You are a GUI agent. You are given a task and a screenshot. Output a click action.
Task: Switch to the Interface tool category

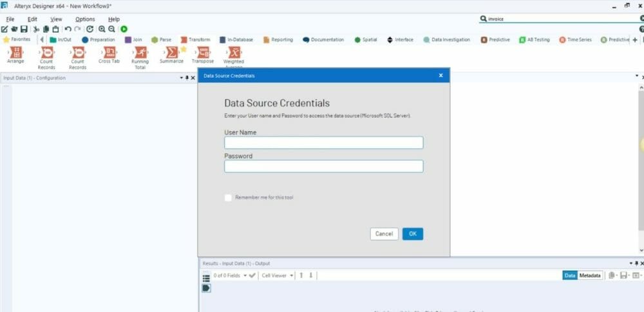tap(400, 40)
